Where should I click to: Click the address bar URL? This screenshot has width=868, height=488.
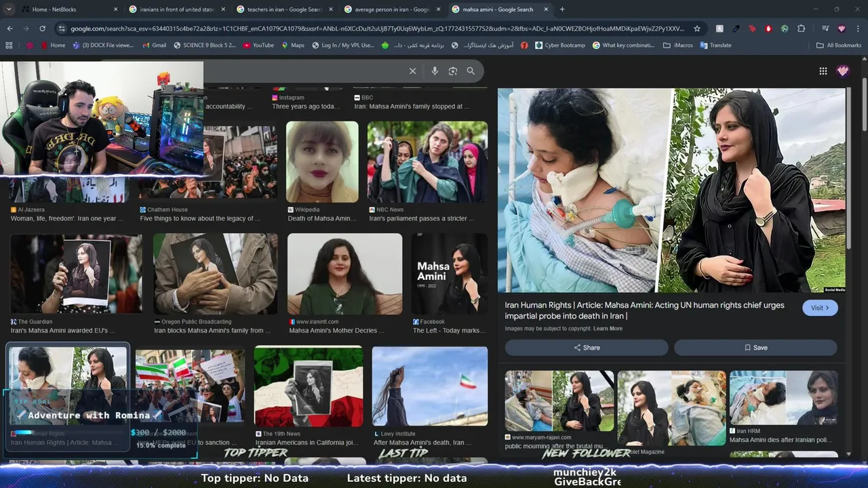378,28
